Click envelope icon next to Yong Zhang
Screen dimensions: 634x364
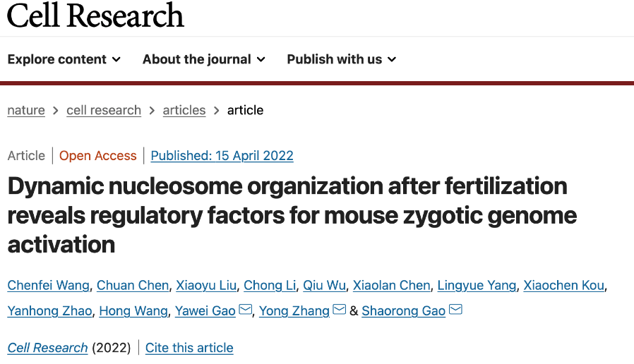pos(339,310)
